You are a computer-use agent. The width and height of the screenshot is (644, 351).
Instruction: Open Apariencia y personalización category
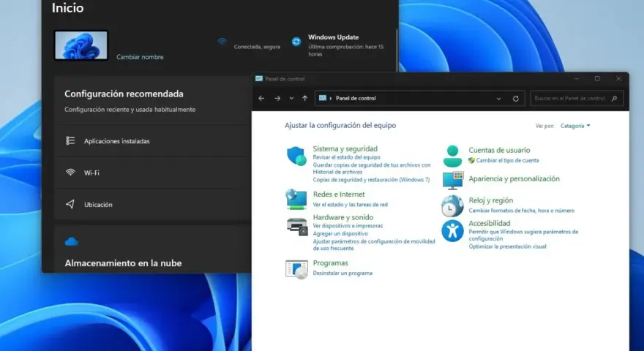click(514, 178)
